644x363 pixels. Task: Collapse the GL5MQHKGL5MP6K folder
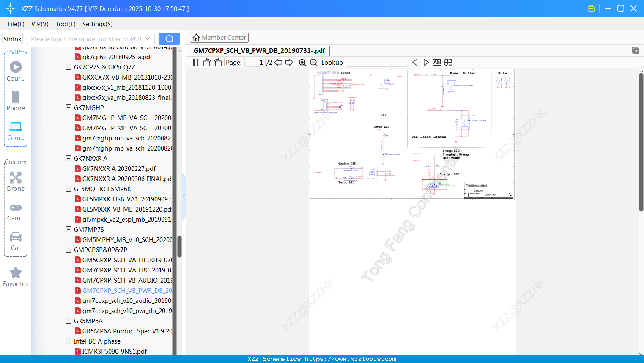[x=69, y=189]
